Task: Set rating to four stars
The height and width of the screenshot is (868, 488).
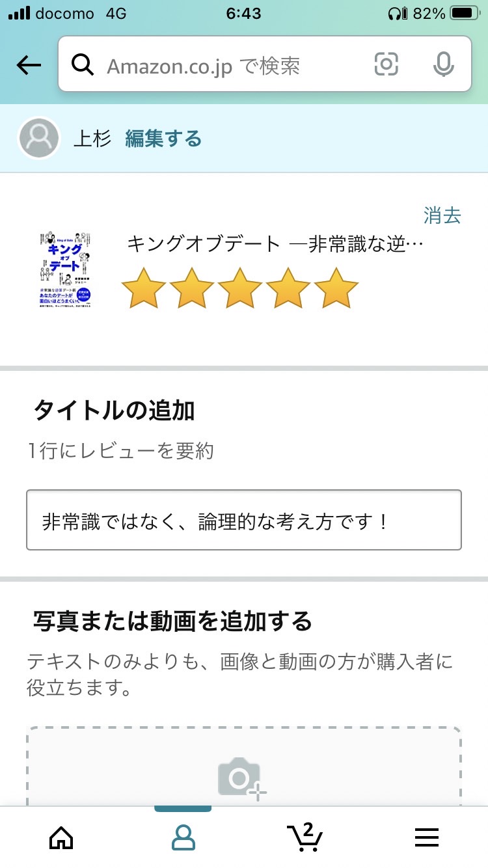Action: pyautogui.click(x=288, y=288)
